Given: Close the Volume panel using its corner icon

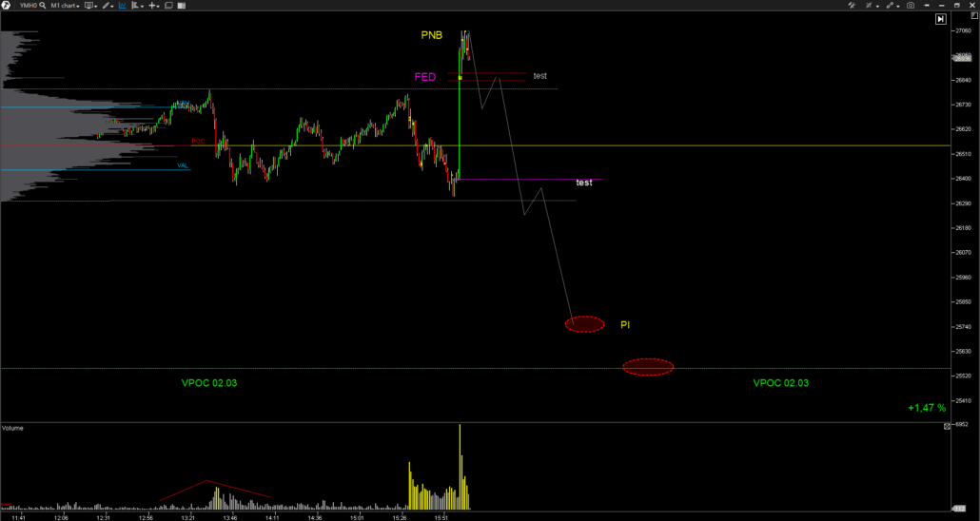Looking at the screenshot, I should [947, 426].
